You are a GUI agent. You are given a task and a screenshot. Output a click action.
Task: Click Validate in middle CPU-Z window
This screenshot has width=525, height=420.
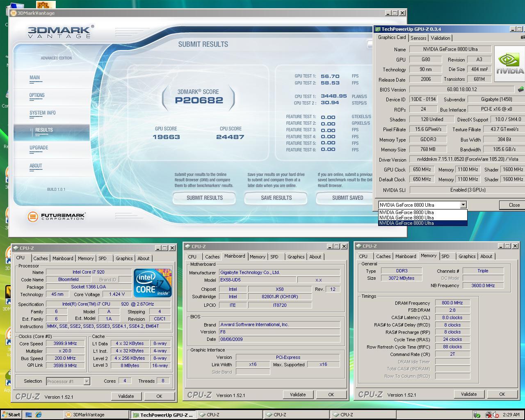(x=298, y=395)
